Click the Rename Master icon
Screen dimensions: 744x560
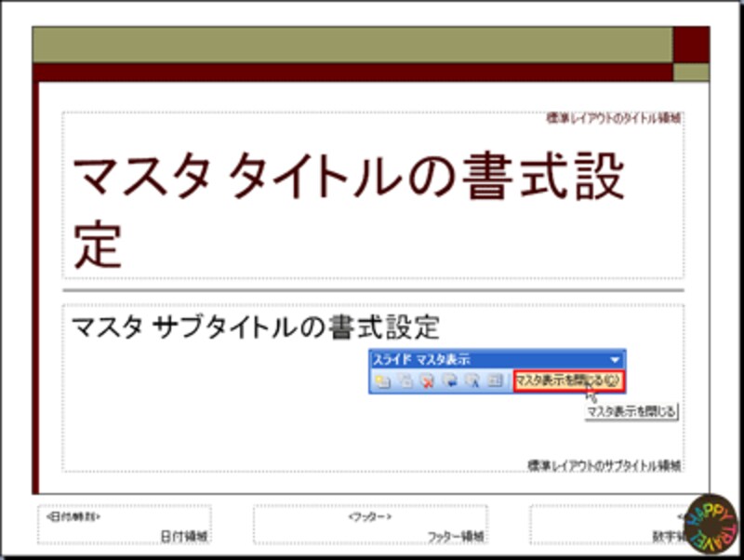(x=472, y=380)
